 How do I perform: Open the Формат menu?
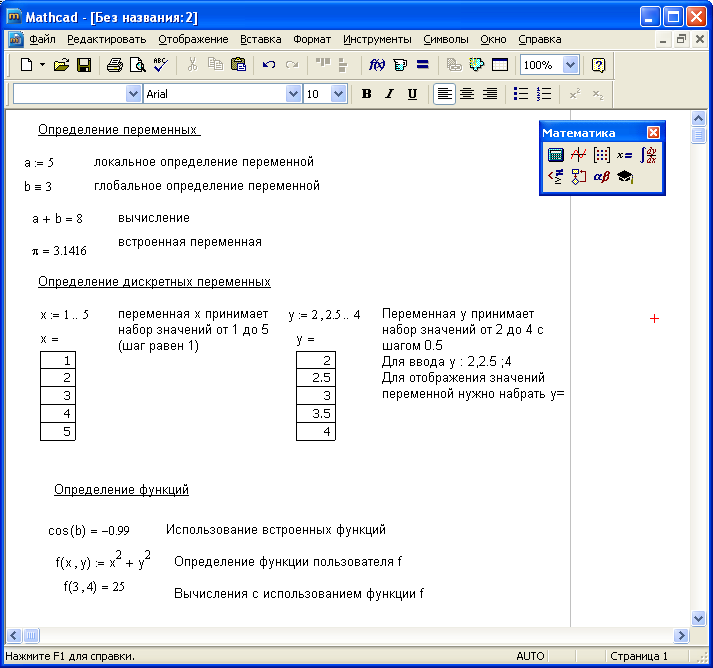pyautogui.click(x=312, y=40)
